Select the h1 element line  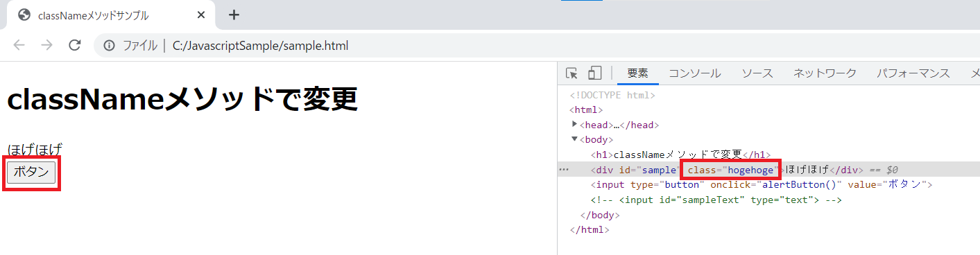[x=681, y=155]
